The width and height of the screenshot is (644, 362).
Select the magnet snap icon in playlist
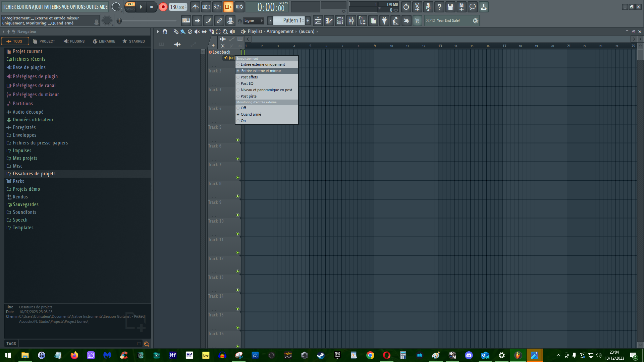165,32
